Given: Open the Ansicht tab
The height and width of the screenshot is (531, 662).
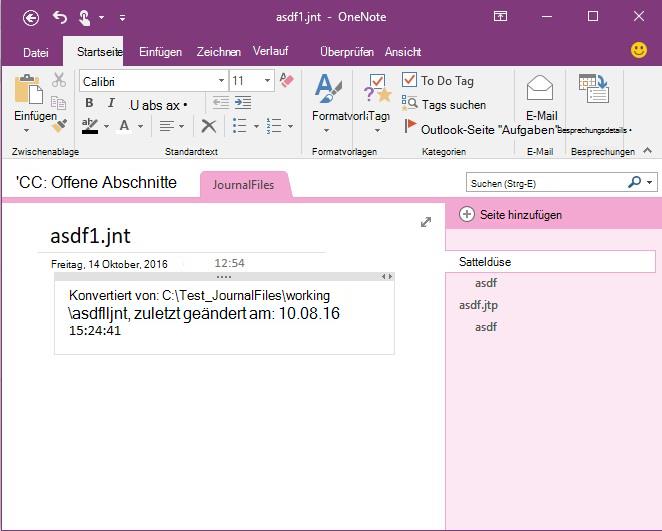Looking at the screenshot, I should click(x=403, y=52).
